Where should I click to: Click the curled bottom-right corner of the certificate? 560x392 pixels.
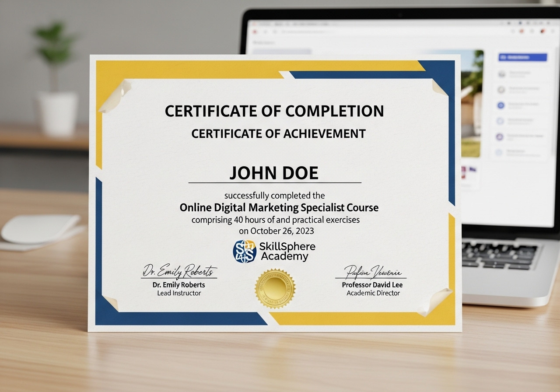tap(434, 302)
